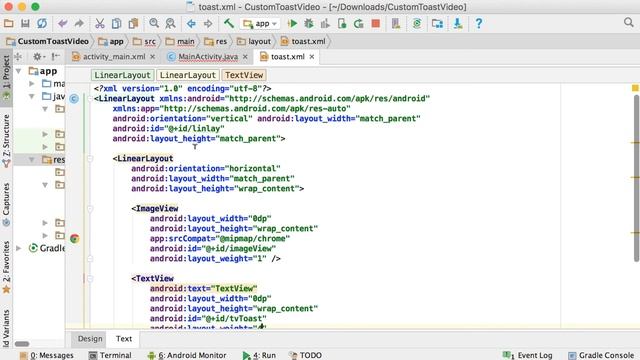Switch to Design view tab
640x360 pixels.
click(90, 339)
